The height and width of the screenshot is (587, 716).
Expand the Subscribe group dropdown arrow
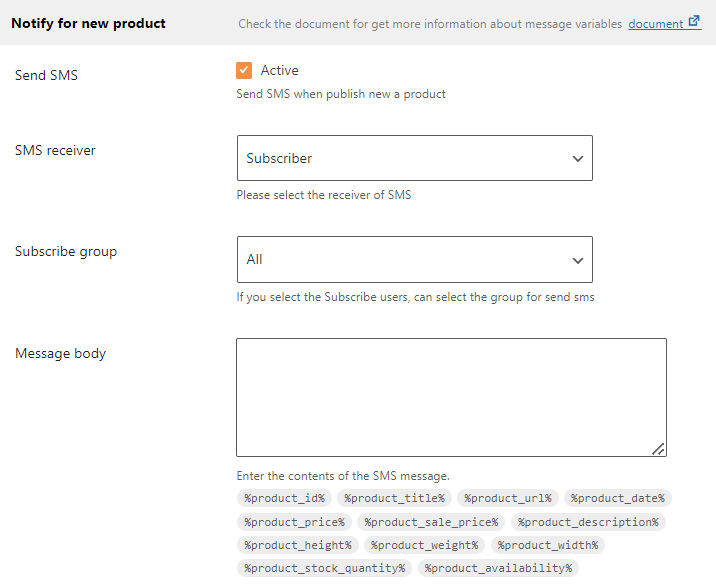point(578,260)
